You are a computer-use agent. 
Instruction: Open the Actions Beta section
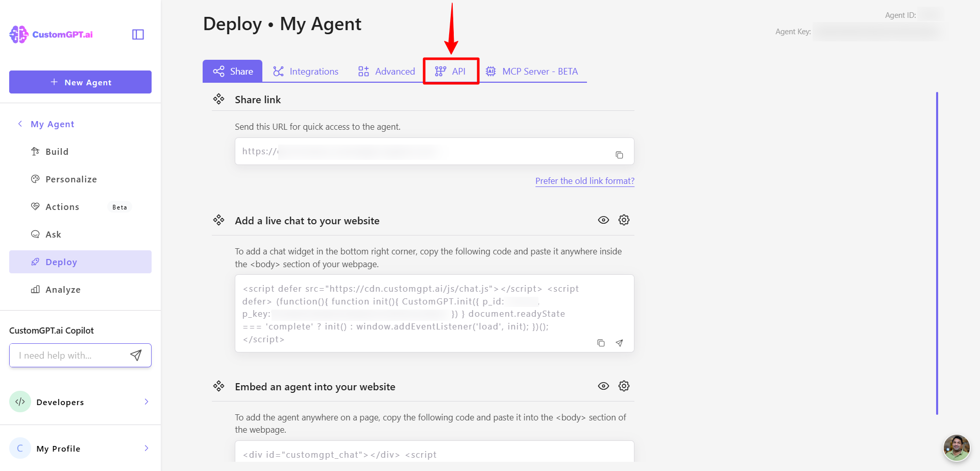[80, 207]
